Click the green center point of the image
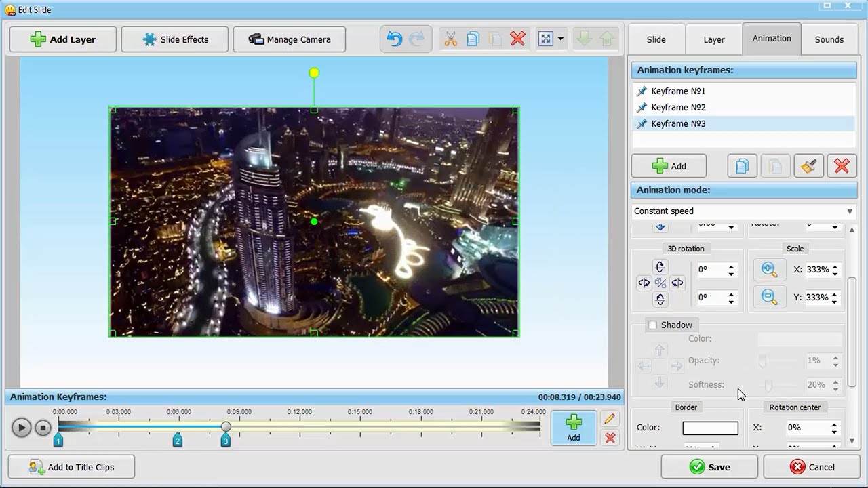The height and width of the screenshot is (488, 868). [x=314, y=222]
